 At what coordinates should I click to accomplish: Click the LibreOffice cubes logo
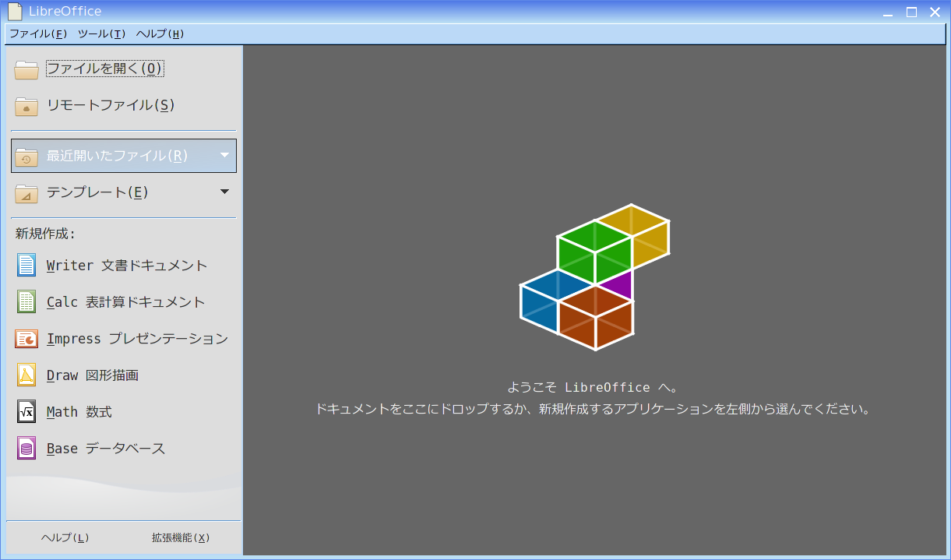click(595, 277)
